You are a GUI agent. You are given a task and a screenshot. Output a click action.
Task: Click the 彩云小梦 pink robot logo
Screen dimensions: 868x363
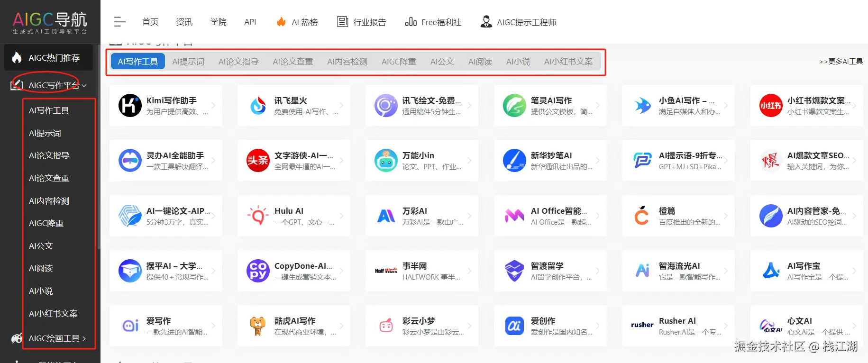[386, 326]
